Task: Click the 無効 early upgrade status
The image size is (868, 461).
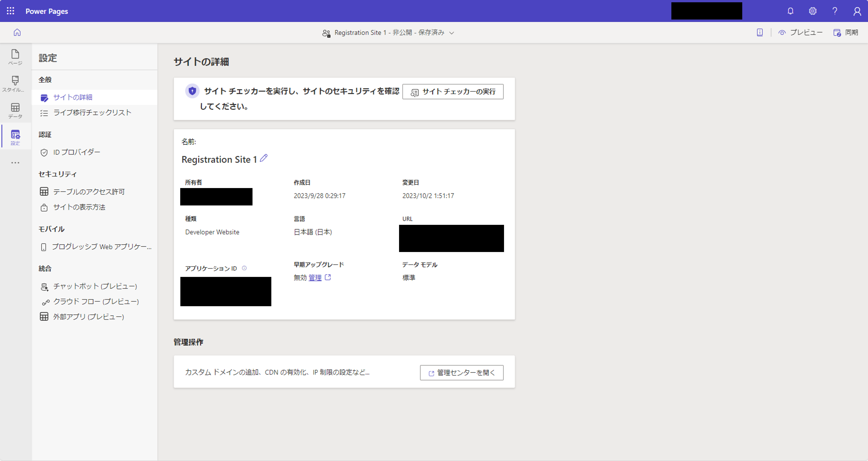Action: click(x=300, y=278)
